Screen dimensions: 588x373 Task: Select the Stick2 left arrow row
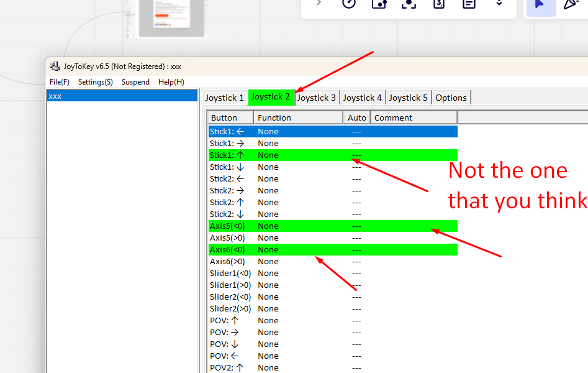click(x=333, y=179)
